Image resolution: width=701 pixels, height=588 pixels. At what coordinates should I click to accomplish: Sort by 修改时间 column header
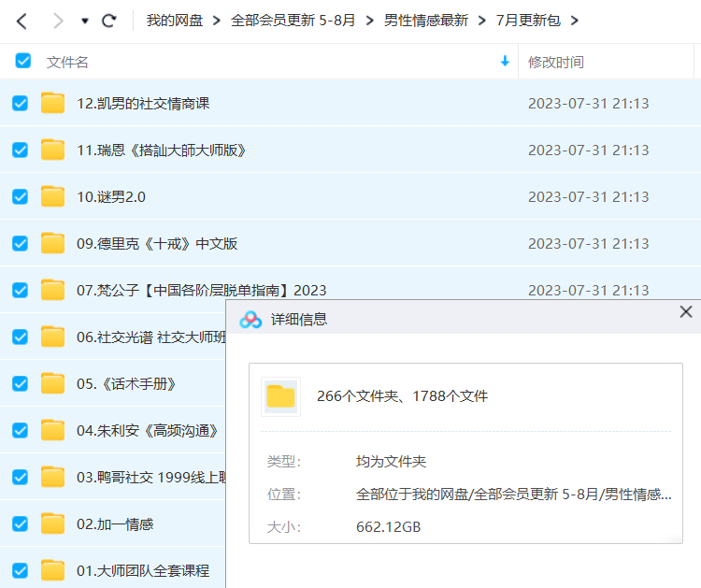pyautogui.click(x=556, y=62)
